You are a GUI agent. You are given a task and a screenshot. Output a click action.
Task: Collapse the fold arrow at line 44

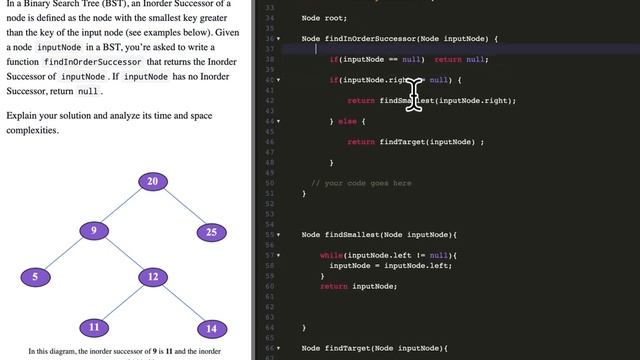point(278,121)
